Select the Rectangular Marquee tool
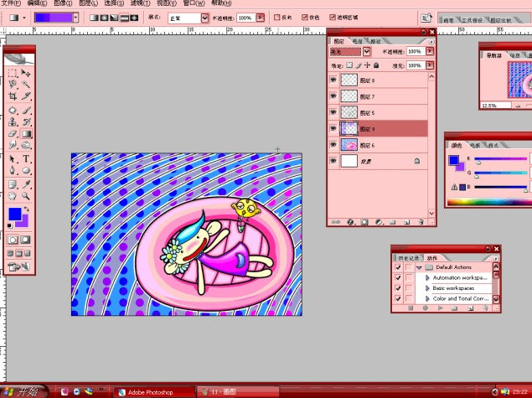Viewport: 532px width, 398px height. tap(13, 73)
